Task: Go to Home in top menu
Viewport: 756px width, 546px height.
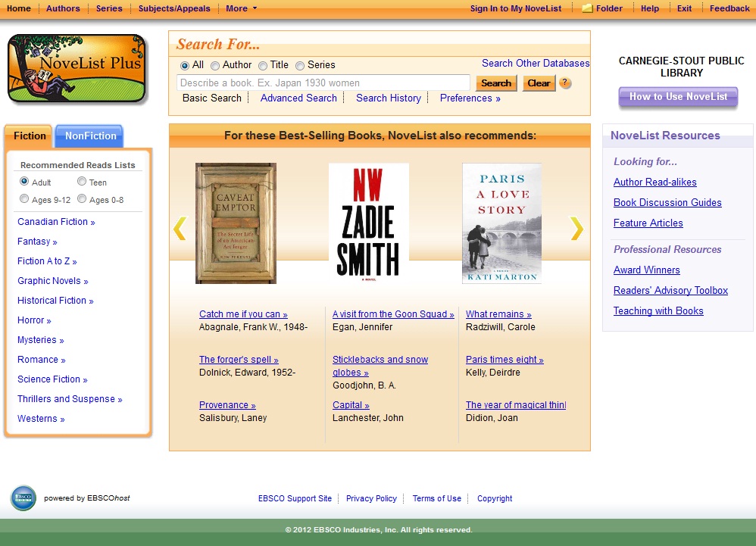Action: 19,8
